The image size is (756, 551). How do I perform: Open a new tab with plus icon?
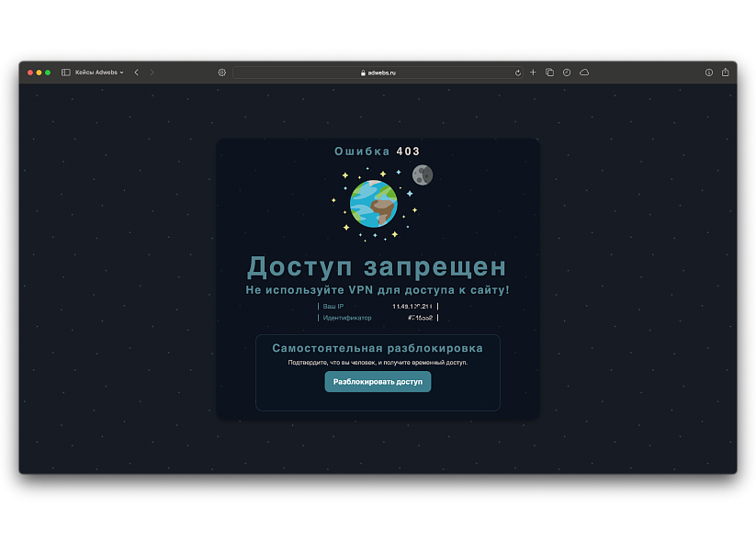tap(533, 73)
